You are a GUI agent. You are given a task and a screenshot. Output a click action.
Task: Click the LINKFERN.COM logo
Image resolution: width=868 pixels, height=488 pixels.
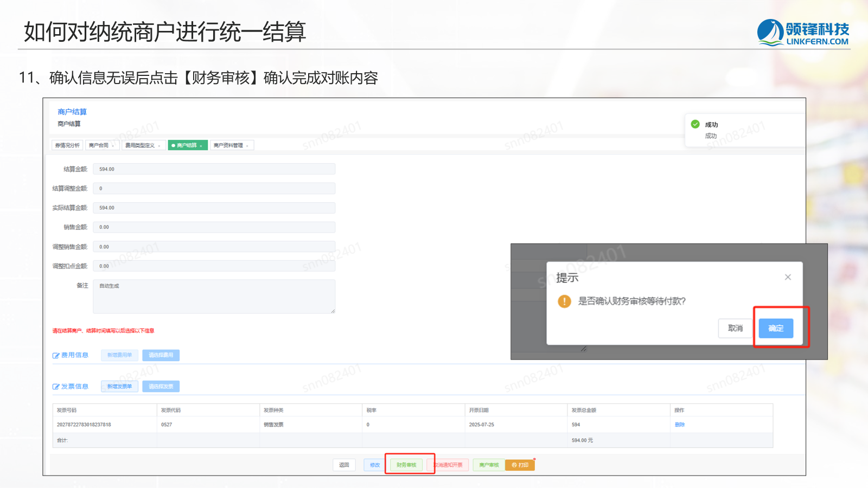803,33
